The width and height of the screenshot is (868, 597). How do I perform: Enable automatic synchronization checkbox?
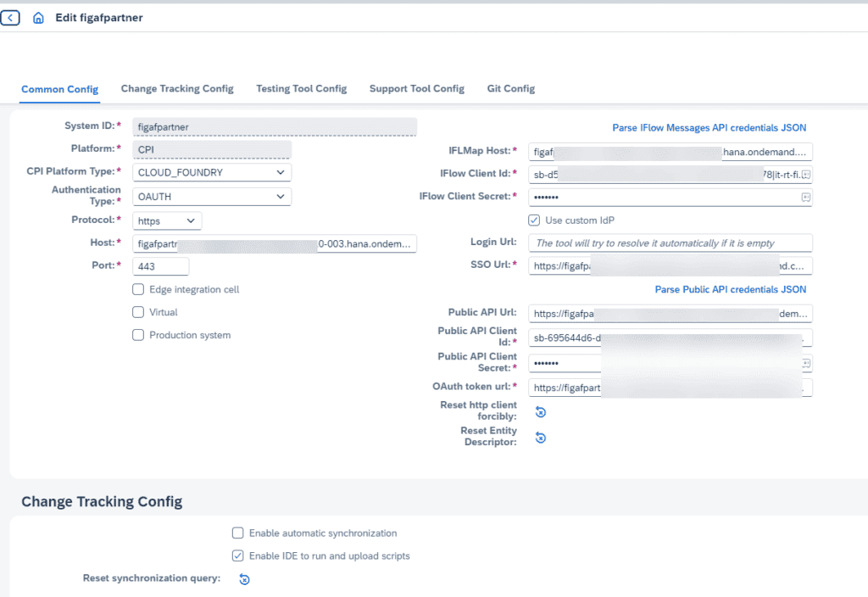238,533
